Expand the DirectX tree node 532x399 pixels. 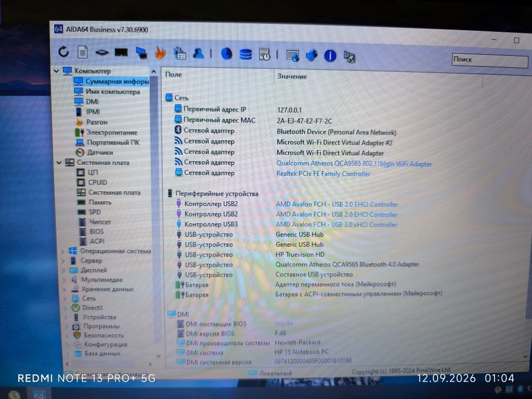click(x=66, y=308)
